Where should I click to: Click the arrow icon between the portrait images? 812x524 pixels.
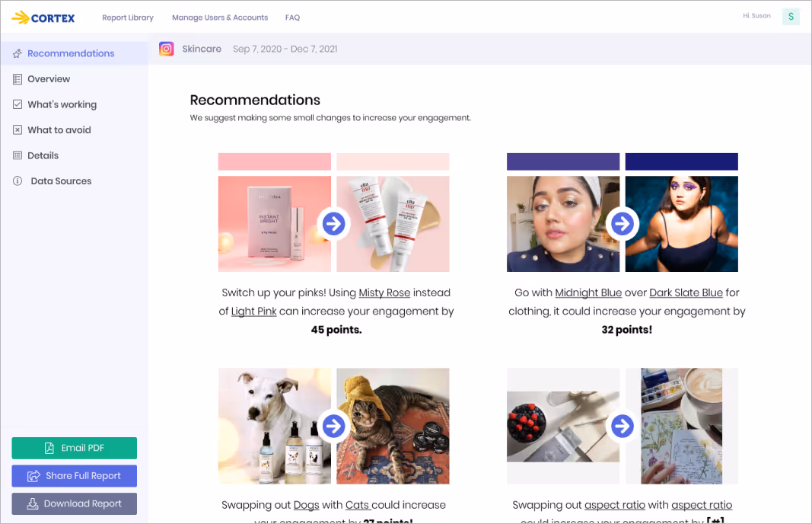tap(623, 224)
